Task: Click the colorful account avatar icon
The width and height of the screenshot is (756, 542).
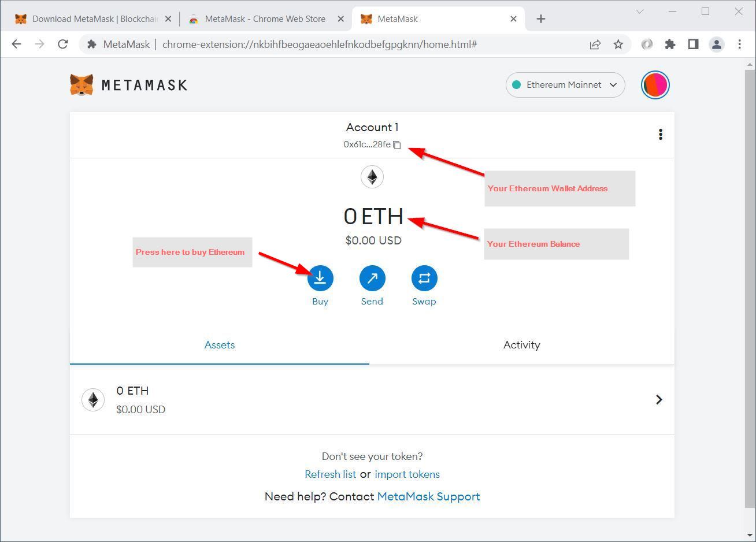Action: [x=655, y=85]
